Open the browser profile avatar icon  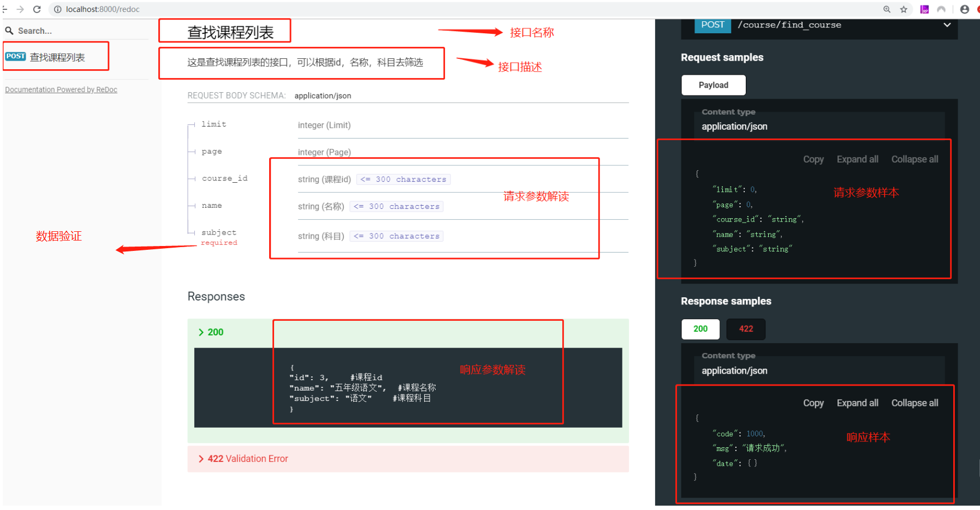(965, 9)
